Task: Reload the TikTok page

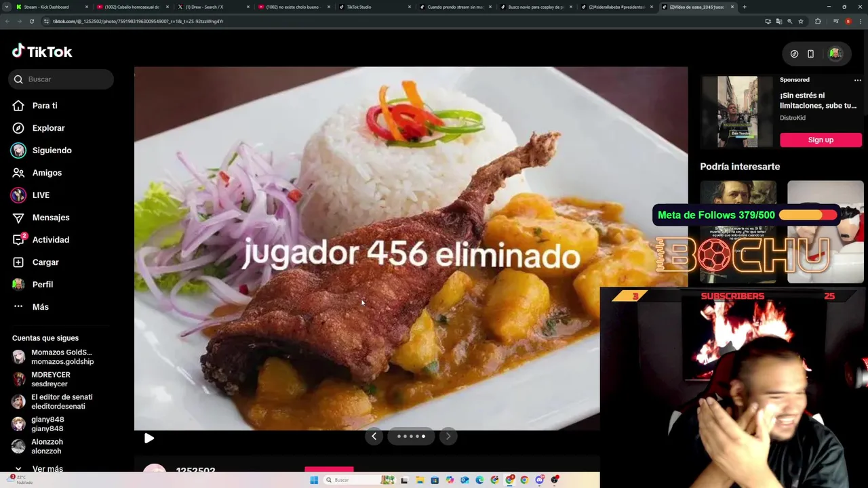Action: (x=32, y=21)
